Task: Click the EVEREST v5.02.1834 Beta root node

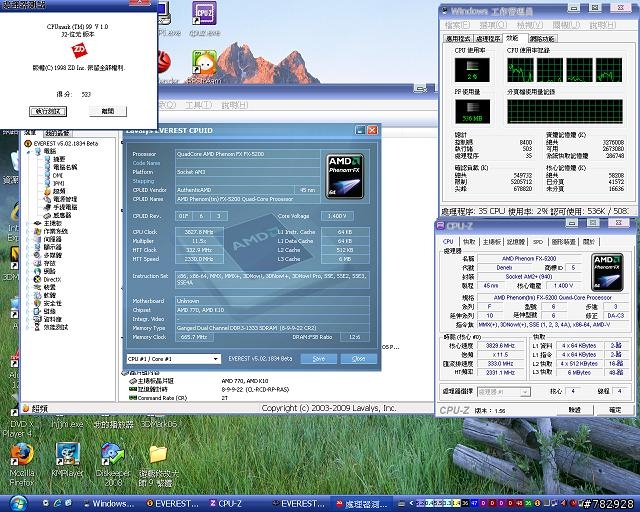Action: click(61, 143)
